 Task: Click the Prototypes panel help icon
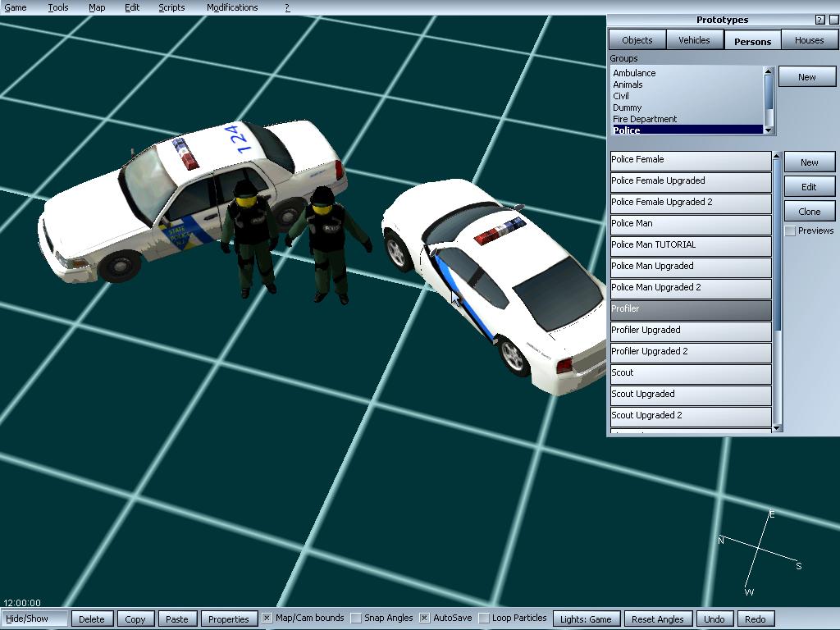819,20
